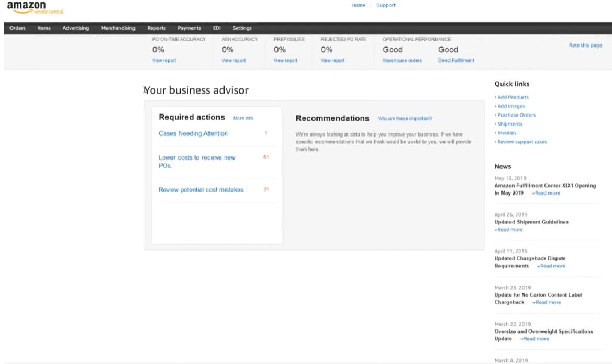Click the March 25, 2019 news date
The width and height of the screenshot is (612, 364).
[513, 288]
